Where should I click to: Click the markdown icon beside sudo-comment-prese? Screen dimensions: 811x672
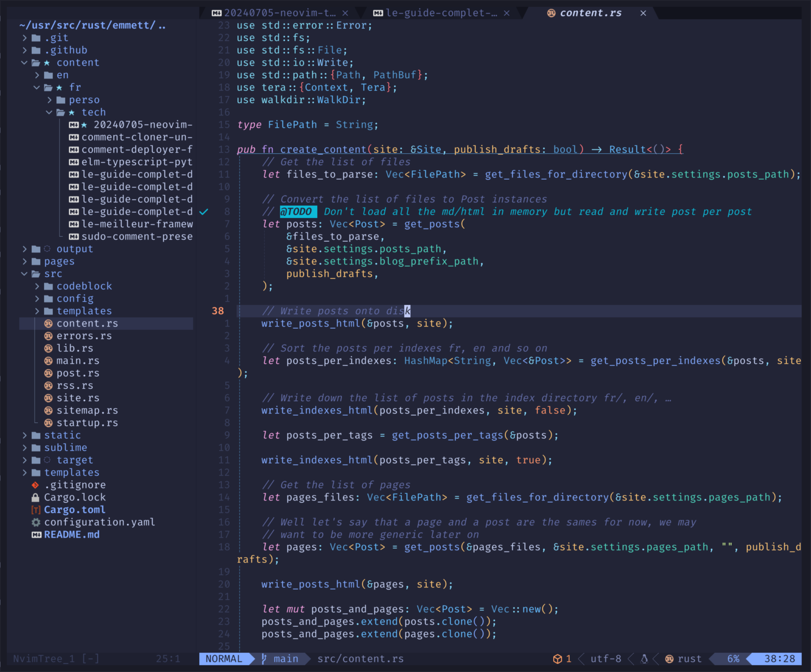[74, 236]
